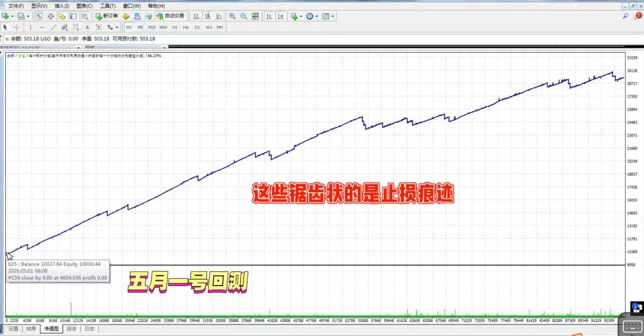Click the 新订单 button
Screen dimensions: 644x336
[107, 17]
